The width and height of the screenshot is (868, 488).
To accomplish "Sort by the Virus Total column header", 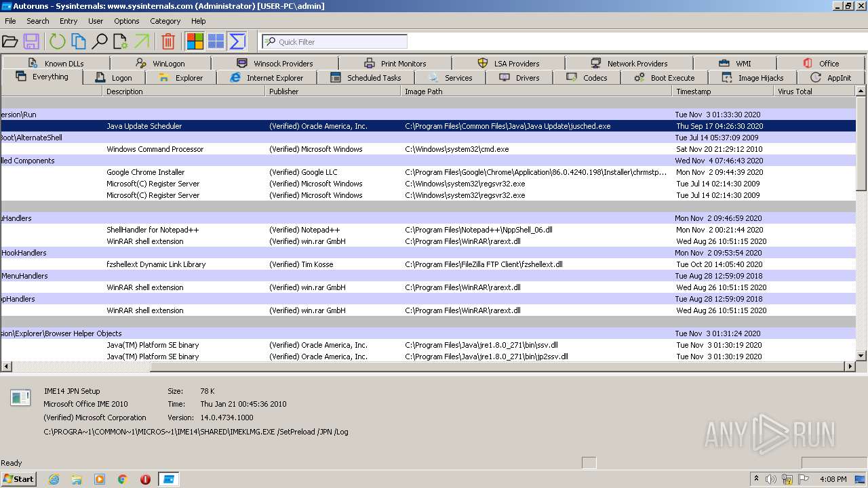I will pos(815,91).
